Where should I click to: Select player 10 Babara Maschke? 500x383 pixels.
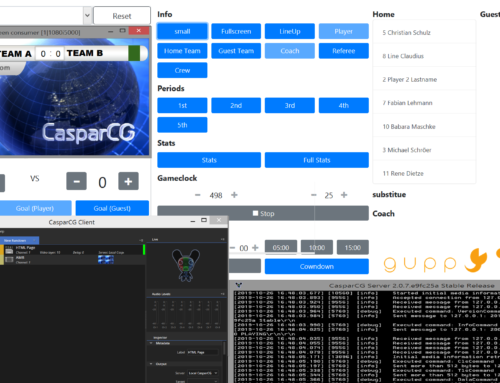424,126
